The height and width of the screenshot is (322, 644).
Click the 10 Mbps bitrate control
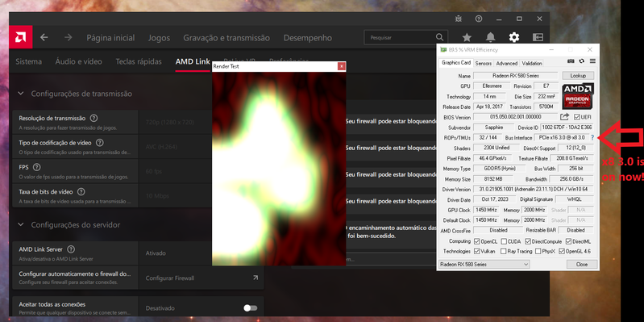coord(176,196)
